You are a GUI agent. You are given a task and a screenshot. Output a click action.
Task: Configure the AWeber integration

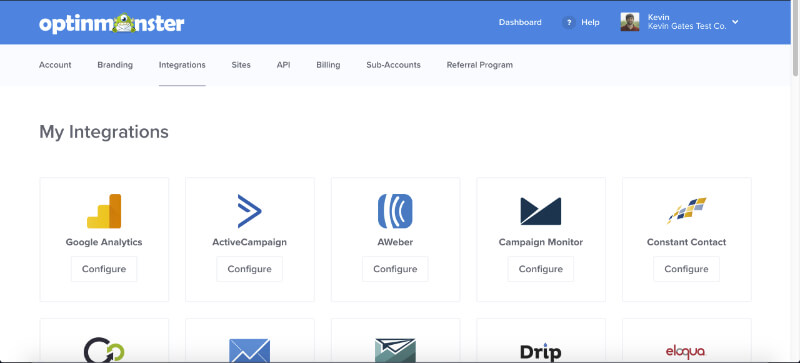click(395, 269)
